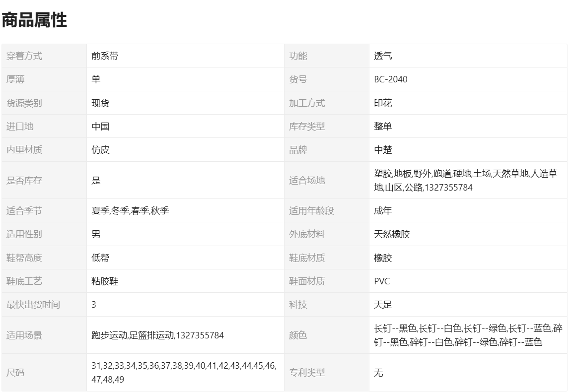Click the sizes list starting with 31,32,33

pyautogui.click(x=184, y=372)
